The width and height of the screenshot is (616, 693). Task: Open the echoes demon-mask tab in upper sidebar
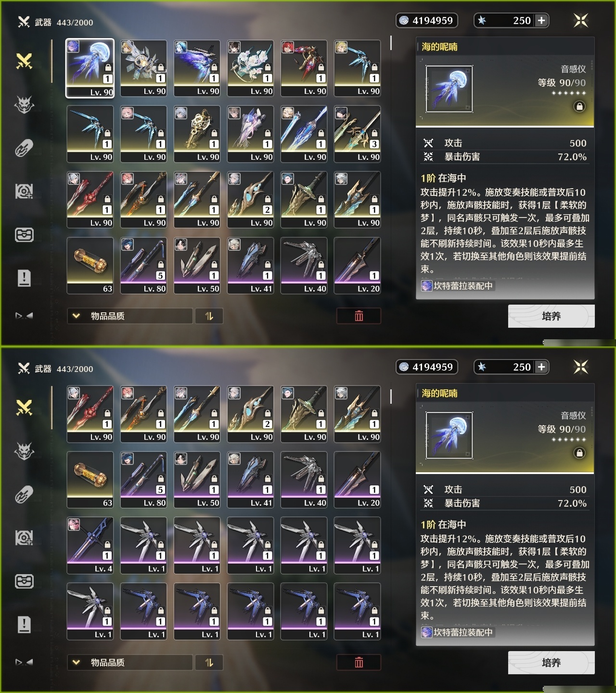pos(24,104)
